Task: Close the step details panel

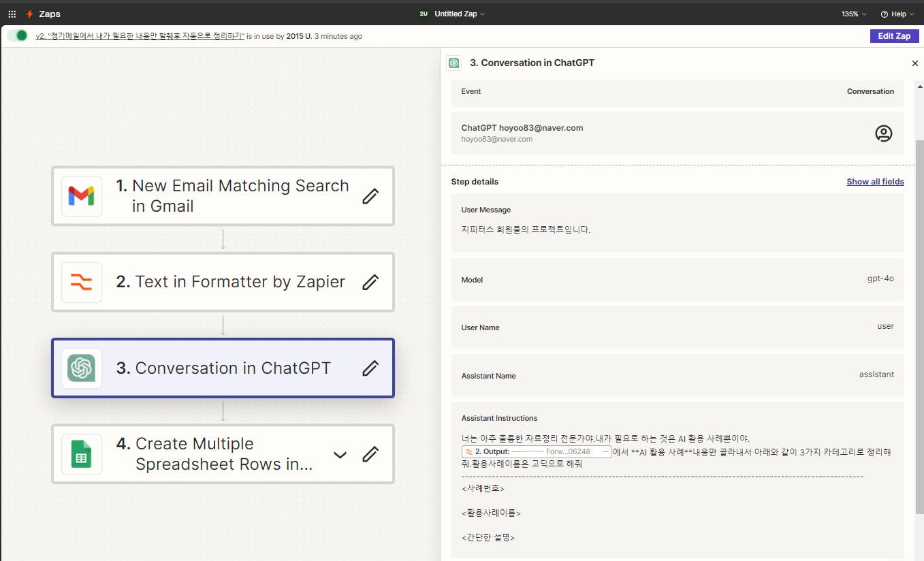Action: point(914,63)
